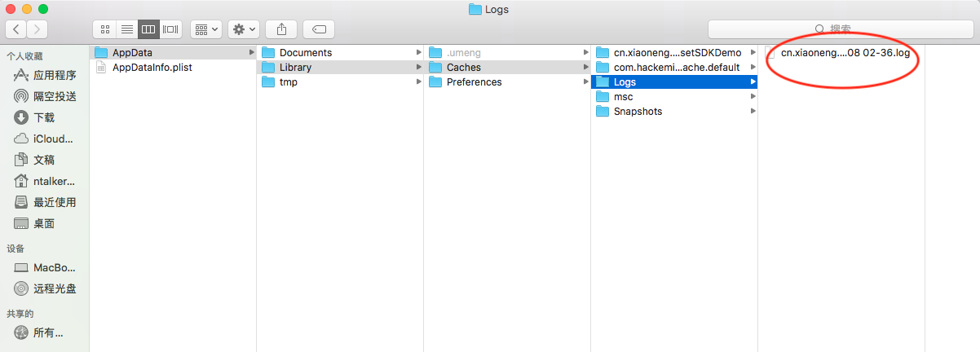The height and width of the screenshot is (352, 980).
Task: Select 隔空投送 in sidebar
Action: pyautogui.click(x=55, y=96)
